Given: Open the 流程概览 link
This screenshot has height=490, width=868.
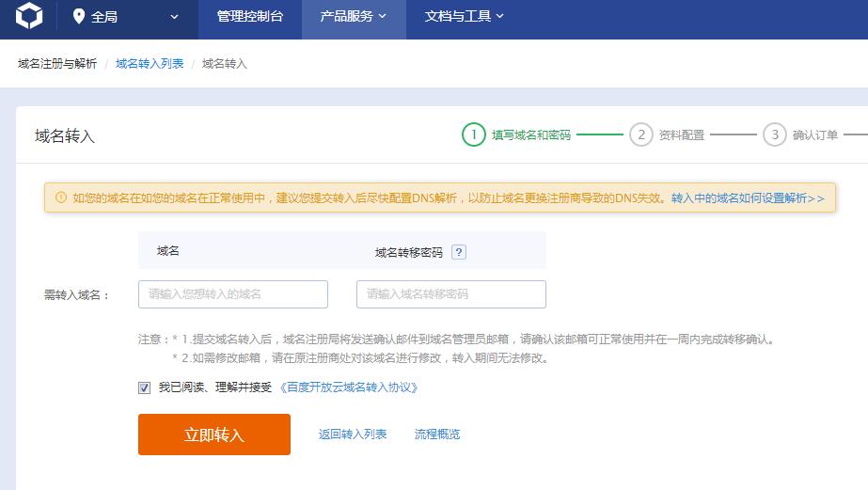Looking at the screenshot, I should [437, 435].
